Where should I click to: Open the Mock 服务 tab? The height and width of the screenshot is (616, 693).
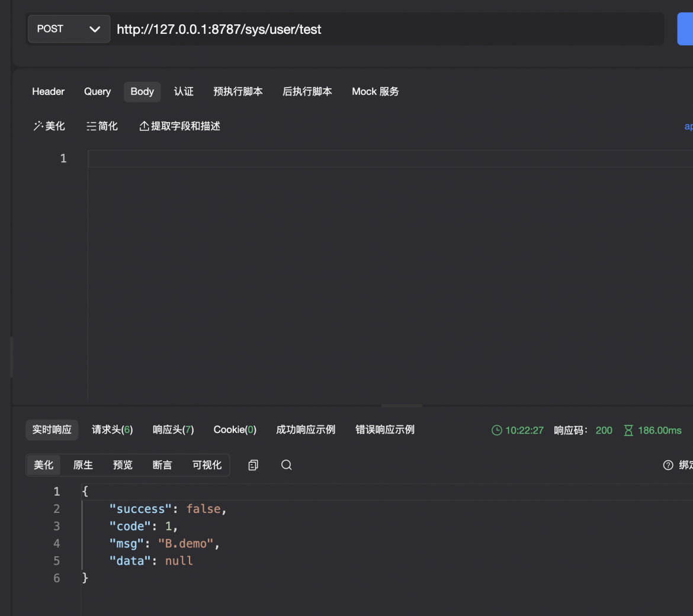376,91
